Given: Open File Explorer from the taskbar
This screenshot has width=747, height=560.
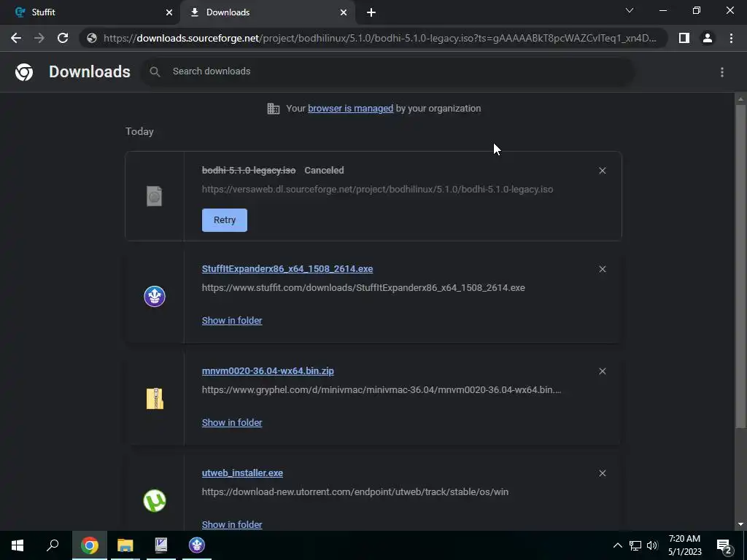Looking at the screenshot, I should [125, 545].
